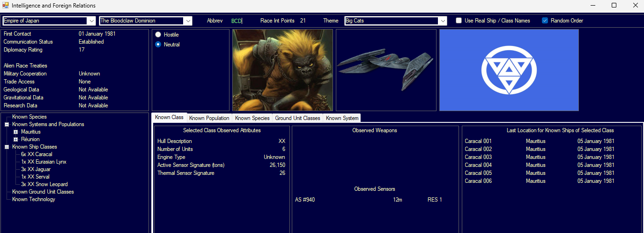The image size is (644, 233).
Task: Click the Abbrev field containing BCD
Action: point(237,21)
